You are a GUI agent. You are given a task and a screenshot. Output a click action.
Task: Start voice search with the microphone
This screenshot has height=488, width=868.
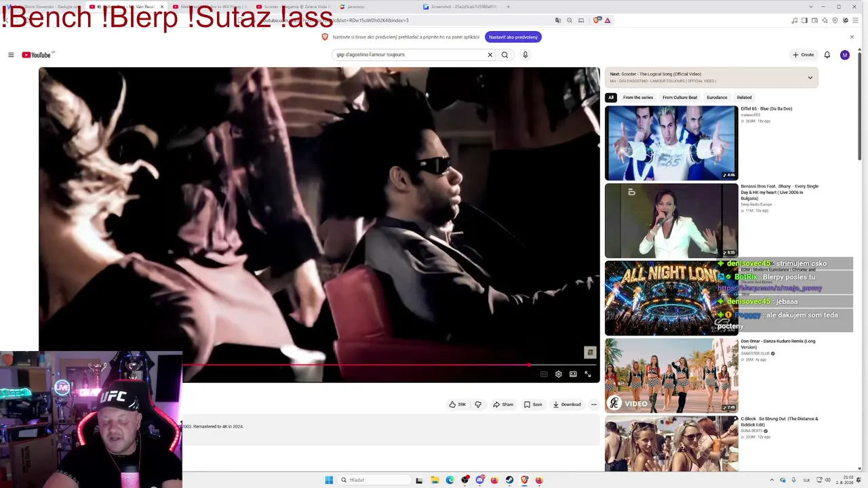coord(525,55)
